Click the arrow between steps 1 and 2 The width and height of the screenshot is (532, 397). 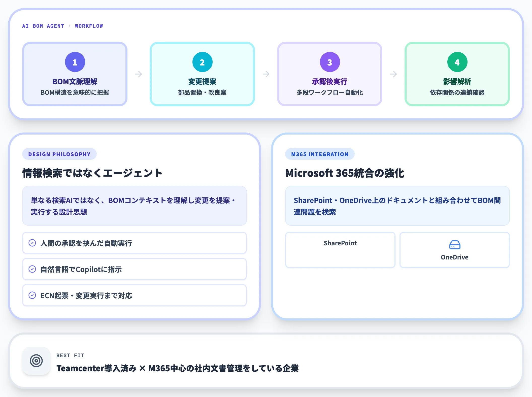click(139, 74)
